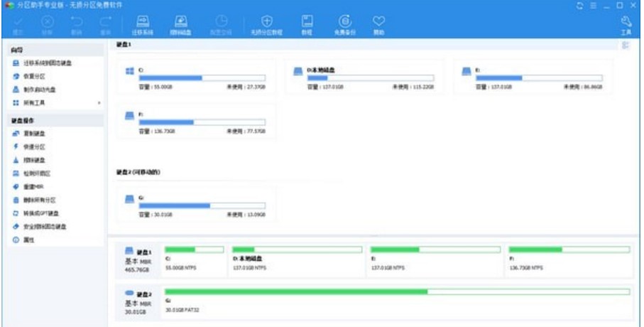Select G: 30.01GB FAT32 block in disk map
The image size is (644, 327).
pos(397,302)
